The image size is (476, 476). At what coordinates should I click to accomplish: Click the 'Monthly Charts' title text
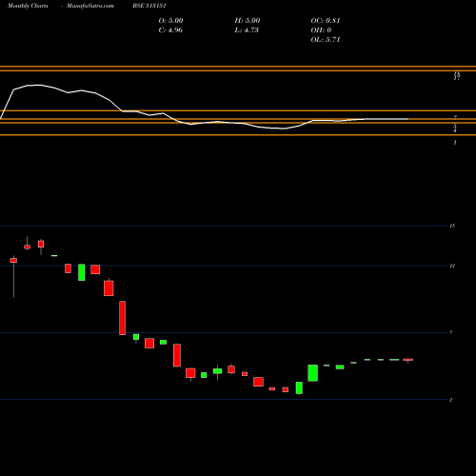click(x=28, y=6)
